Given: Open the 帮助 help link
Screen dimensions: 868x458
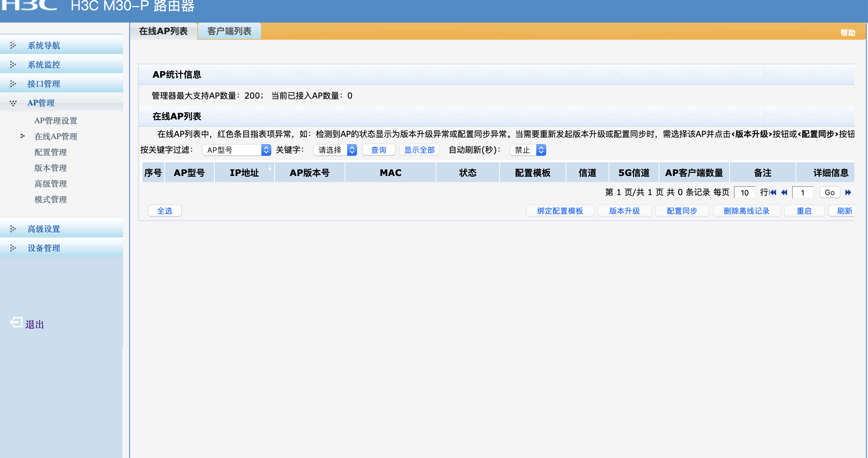Looking at the screenshot, I should tap(847, 33).
